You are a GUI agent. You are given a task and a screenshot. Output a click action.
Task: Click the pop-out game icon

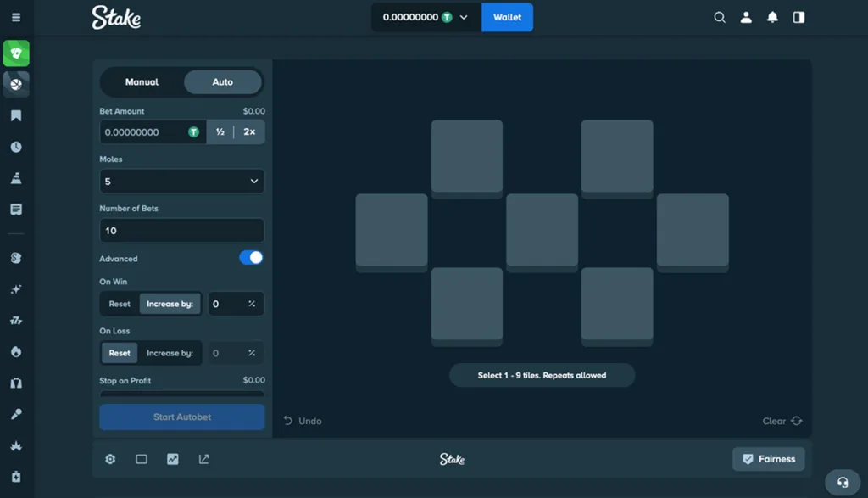[203, 459]
